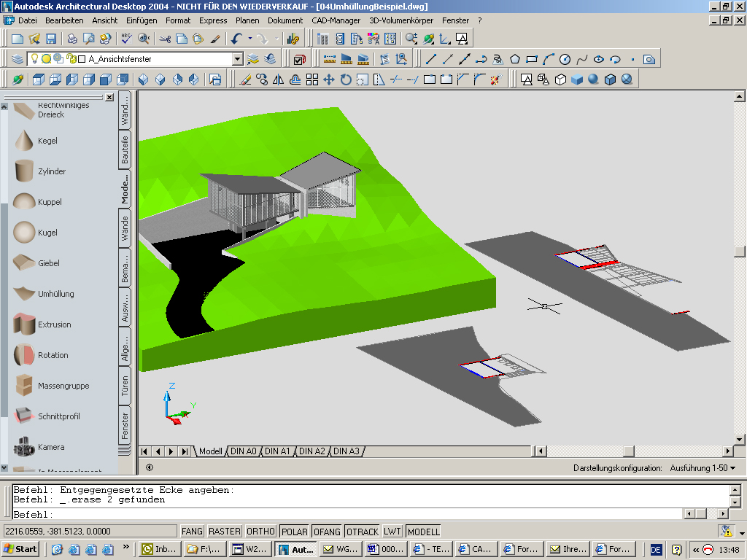This screenshot has width=747, height=560.
Task: Open the Türen palette tab
Action: [125, 386]
